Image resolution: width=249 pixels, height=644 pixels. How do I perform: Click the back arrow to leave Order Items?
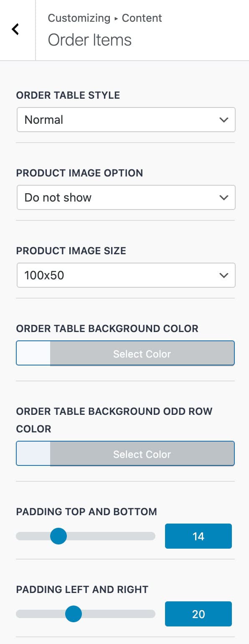[15, 29]
